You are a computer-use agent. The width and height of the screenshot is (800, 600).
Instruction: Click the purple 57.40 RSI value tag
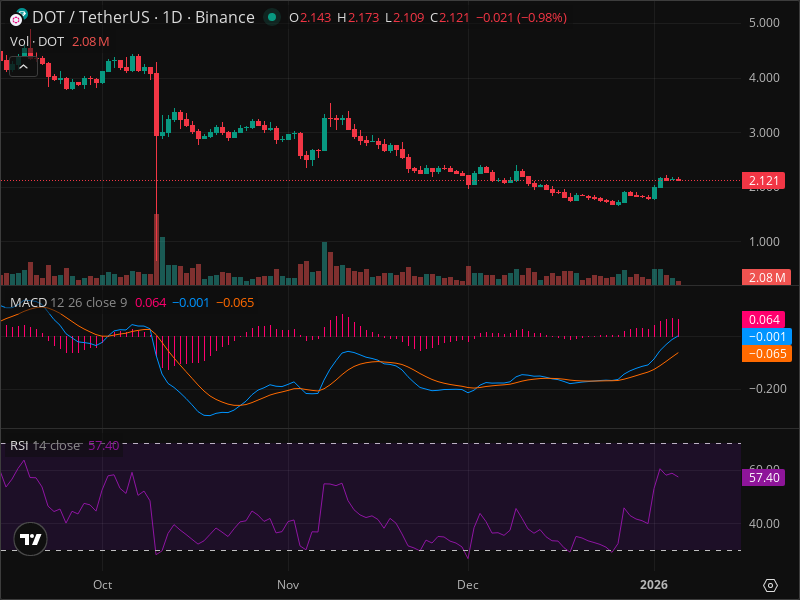click(x=763, y=478)
